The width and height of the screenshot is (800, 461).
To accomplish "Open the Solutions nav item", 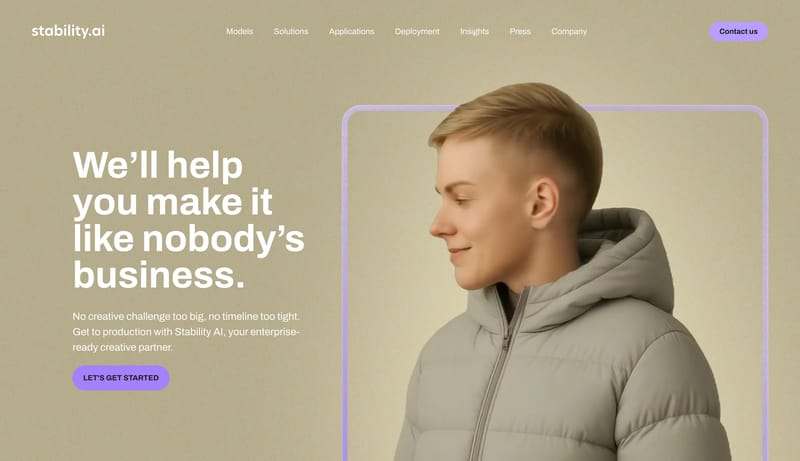I will click(x=291, y=31).
